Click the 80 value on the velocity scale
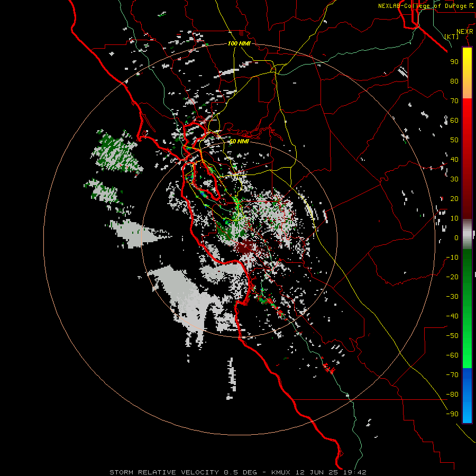 point(454,81)
